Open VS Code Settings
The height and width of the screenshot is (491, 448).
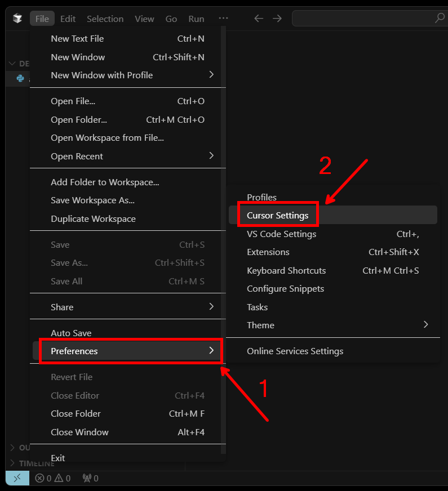click(x=332, y=234)
